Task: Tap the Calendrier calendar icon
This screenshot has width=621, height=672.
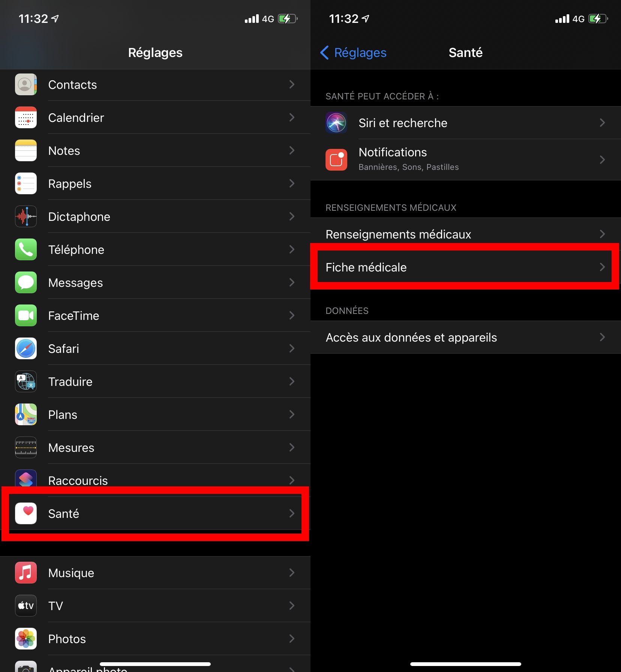Action: pos(26,118)
